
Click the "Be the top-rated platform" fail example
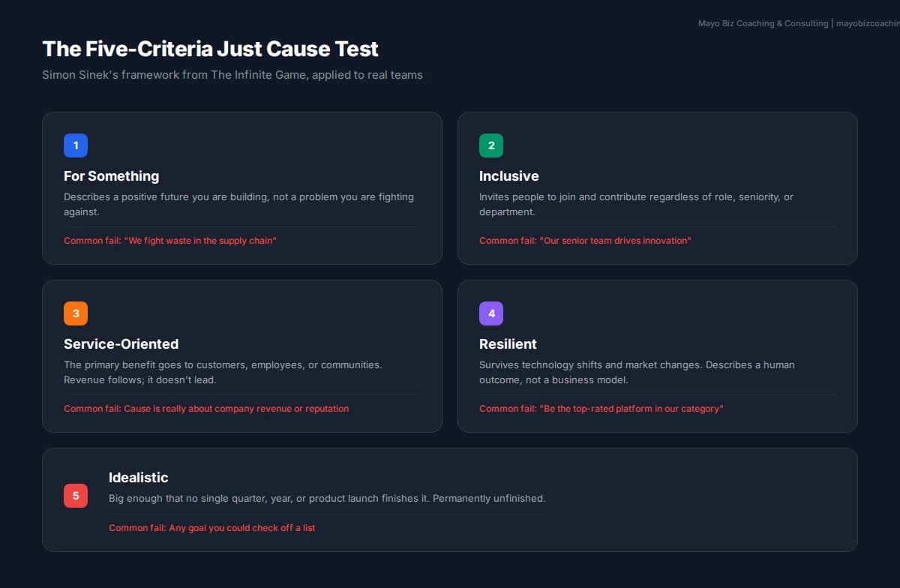coord(601,409)
